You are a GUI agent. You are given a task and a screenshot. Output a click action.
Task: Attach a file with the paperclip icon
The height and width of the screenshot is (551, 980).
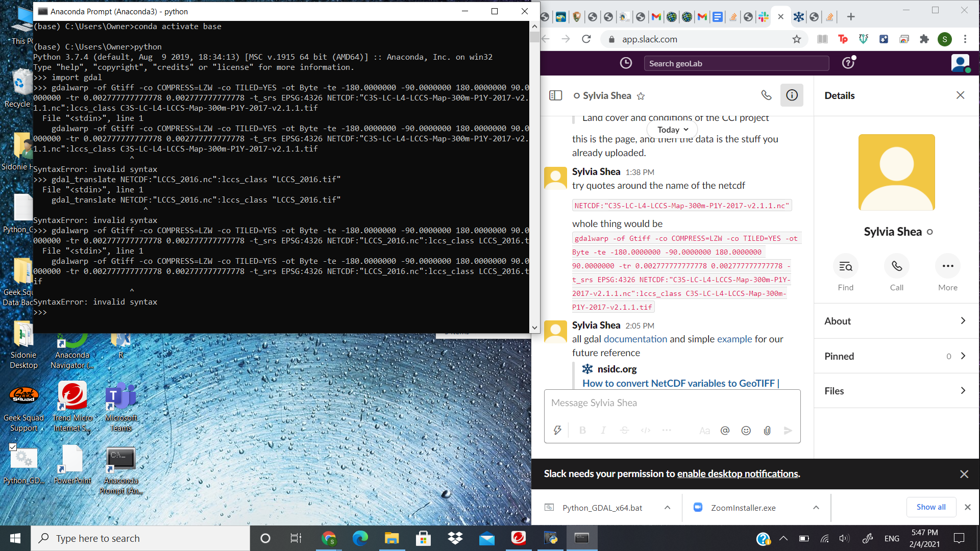(767, 430)
